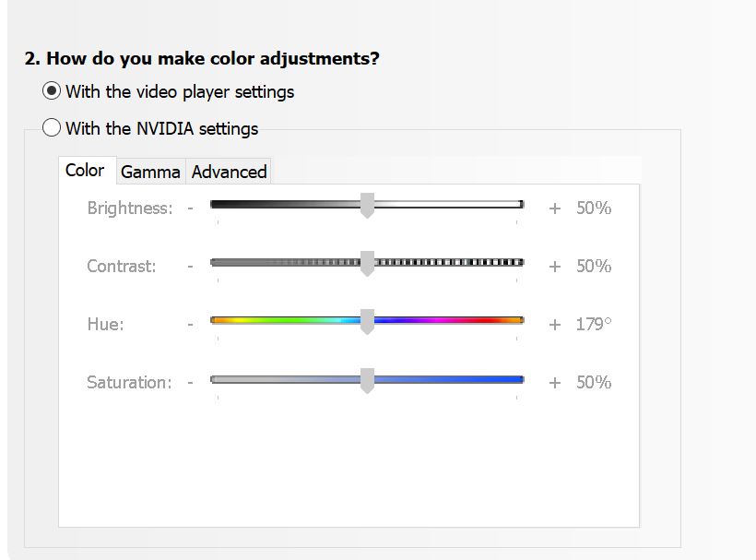
Task: Select the video player settings option
Action: pyautogui.click(x=53, y=91)
